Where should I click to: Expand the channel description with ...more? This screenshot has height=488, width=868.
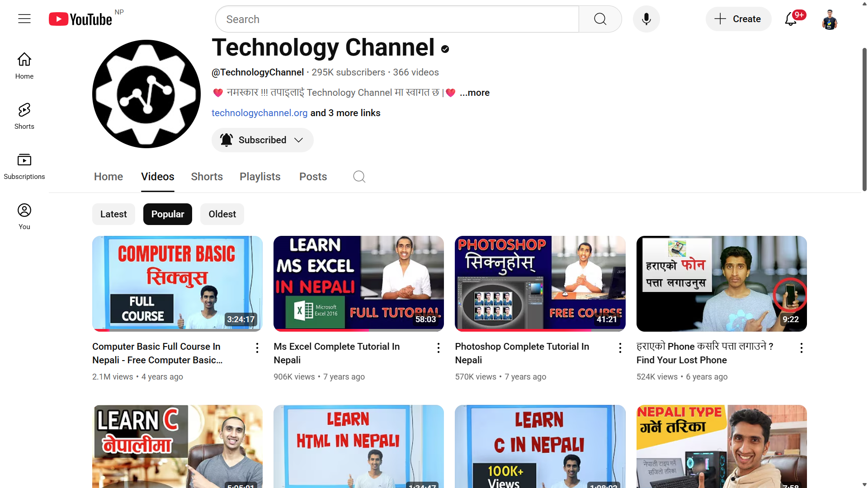point(474,93)
